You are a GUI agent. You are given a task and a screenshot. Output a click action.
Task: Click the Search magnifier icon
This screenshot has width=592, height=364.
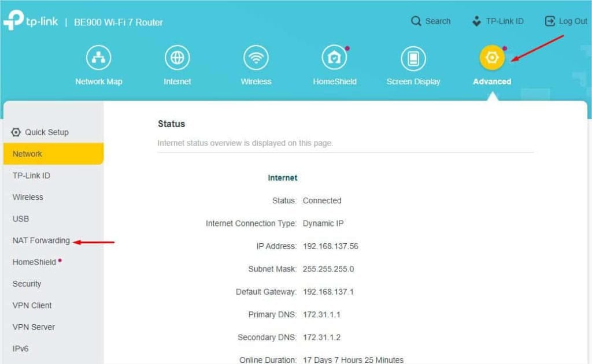pos(416,21)
